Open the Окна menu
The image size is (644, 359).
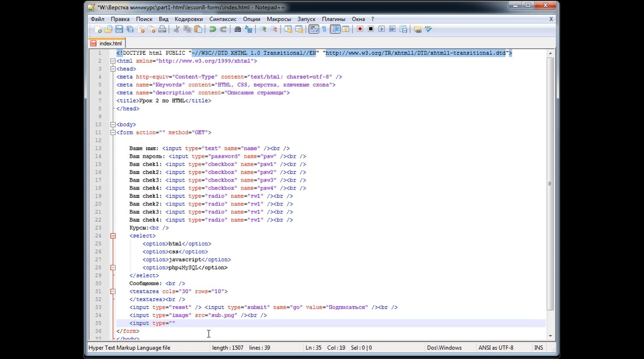pos(358,19)
